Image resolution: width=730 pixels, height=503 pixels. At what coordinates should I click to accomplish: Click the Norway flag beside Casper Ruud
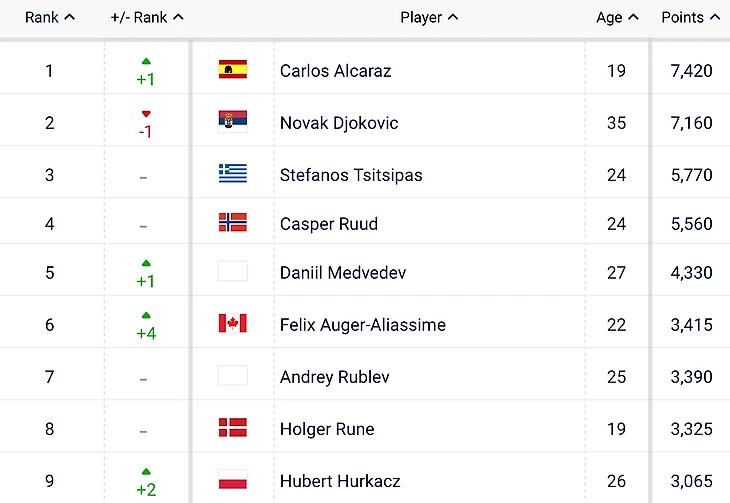point(232,223)
